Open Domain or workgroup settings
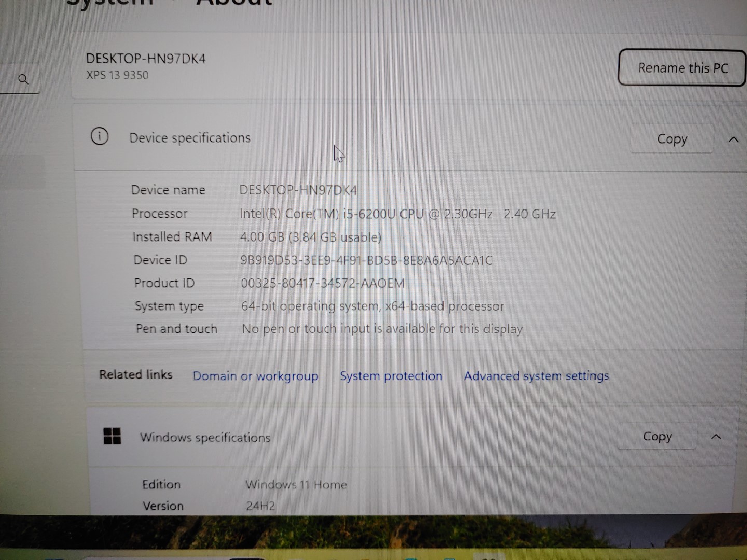This screenshot has height=560, width=747. tap(255, 376)
